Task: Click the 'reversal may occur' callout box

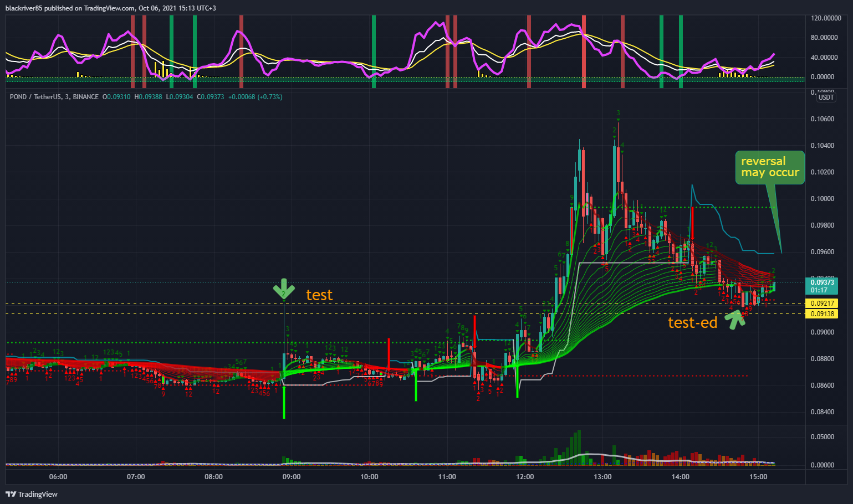Action: 770,167
